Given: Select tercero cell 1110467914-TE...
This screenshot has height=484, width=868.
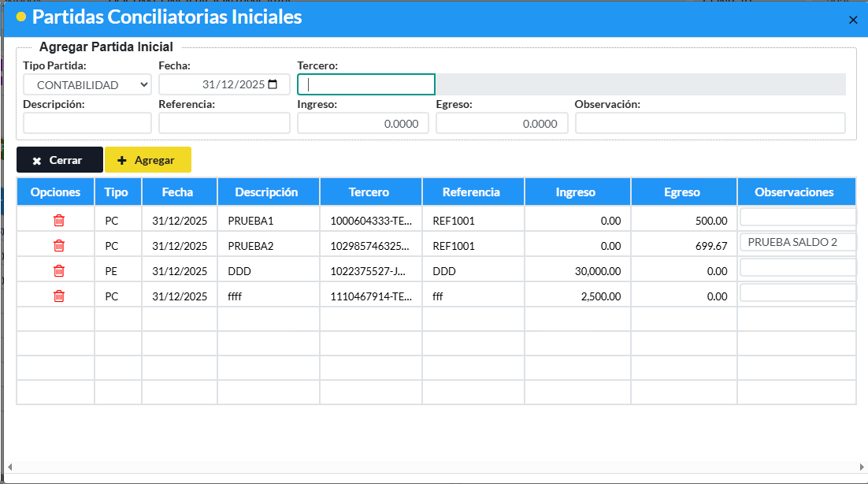Looking at the screenshot, I should [371, 296].
